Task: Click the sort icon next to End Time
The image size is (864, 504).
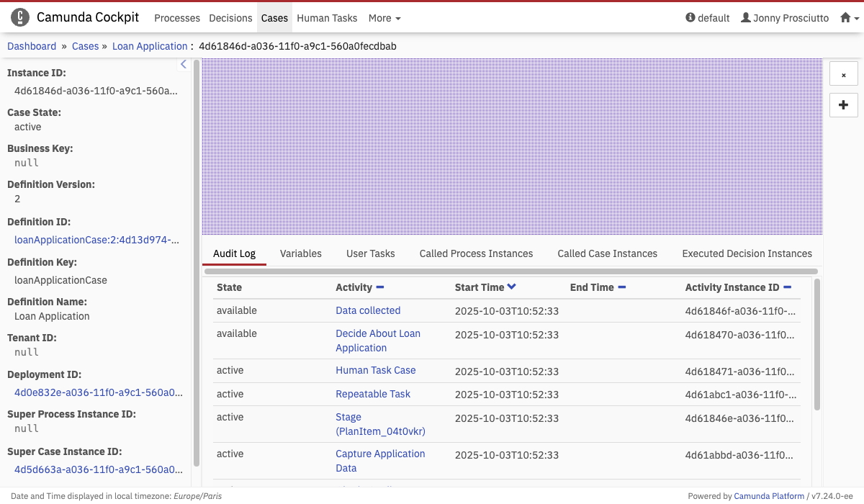Action: click(622, 287)
